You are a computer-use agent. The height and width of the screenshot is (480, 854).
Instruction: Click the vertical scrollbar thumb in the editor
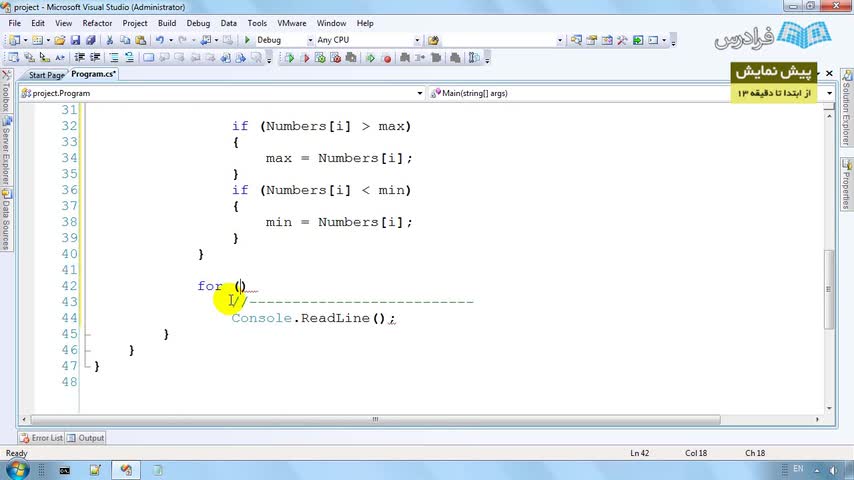[x=829, y=289]
